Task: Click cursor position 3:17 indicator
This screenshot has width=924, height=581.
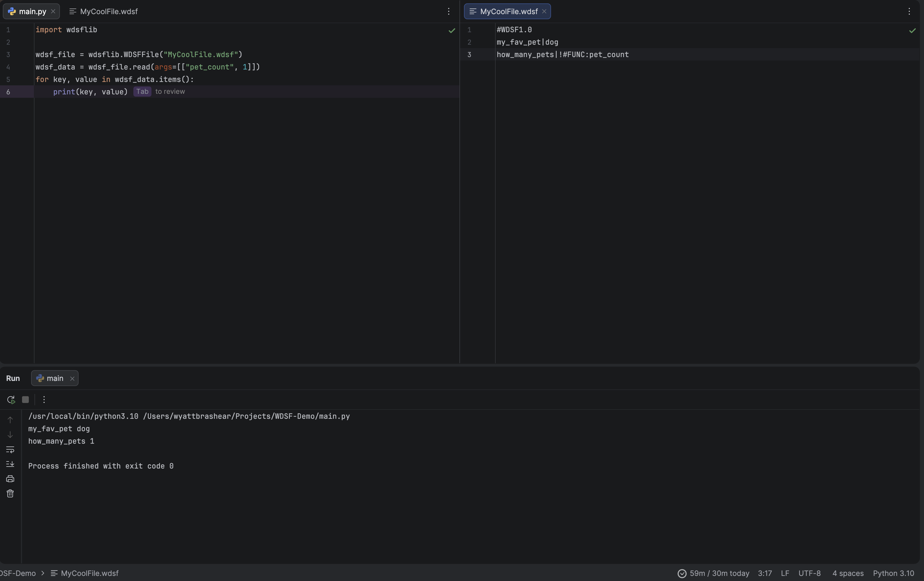Action: coord(765,573)
